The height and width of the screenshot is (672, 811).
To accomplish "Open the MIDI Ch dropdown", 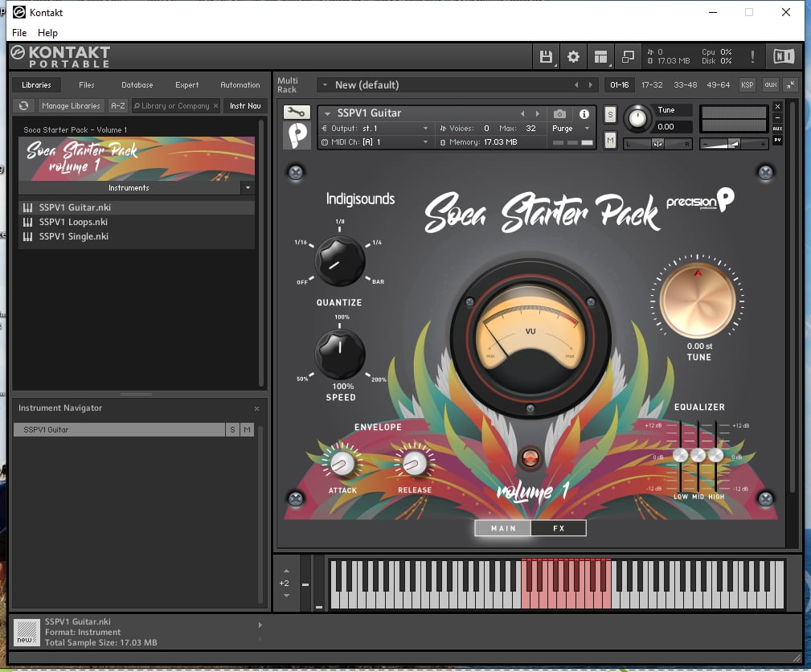I will pos(426,142).
